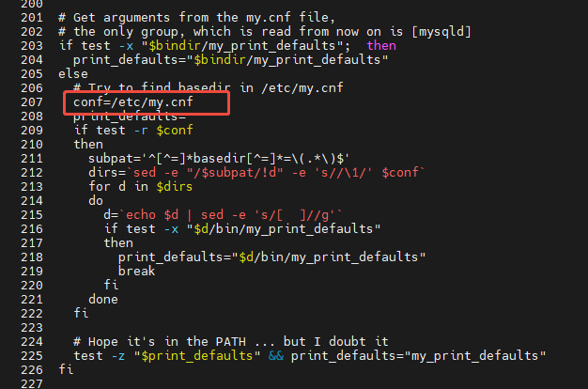Image resolution: width=588 pixels, height=389 pixels.
Task: Click 'done' on line 221
Action: pyautogui.click(x=103, y=300)
